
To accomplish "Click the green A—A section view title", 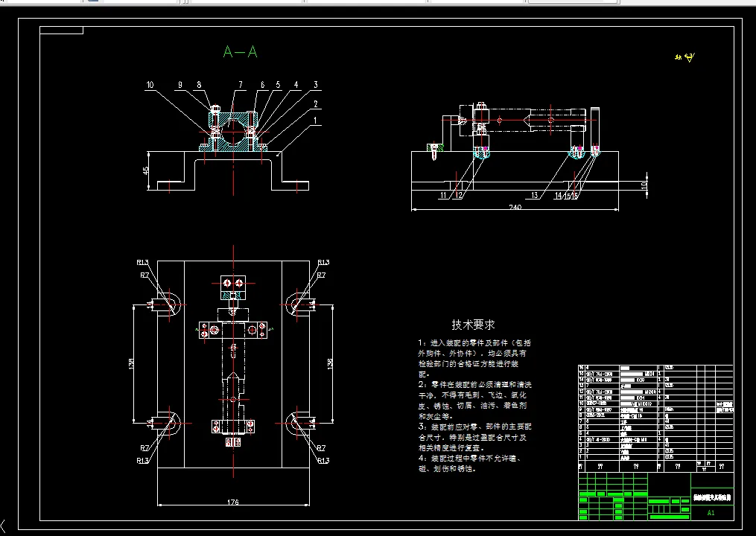I will pos(240,51).
